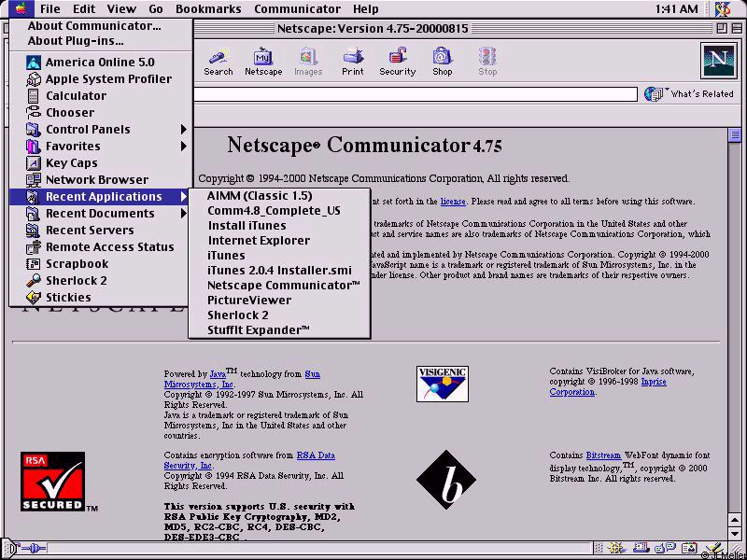The image size is (747, 560).
Task: Open Address Book from the component bar
Action: (x=688, y=548)
